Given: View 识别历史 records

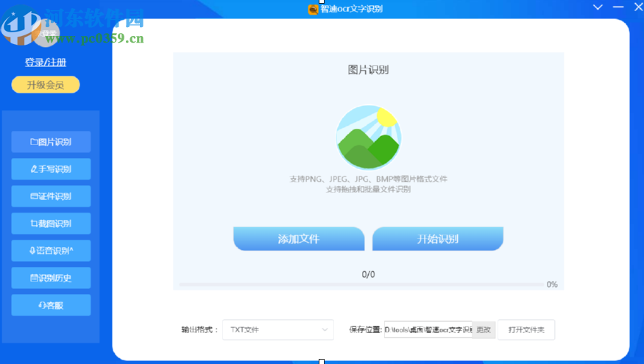Looking at the screenshot, I should pos(51,278).
